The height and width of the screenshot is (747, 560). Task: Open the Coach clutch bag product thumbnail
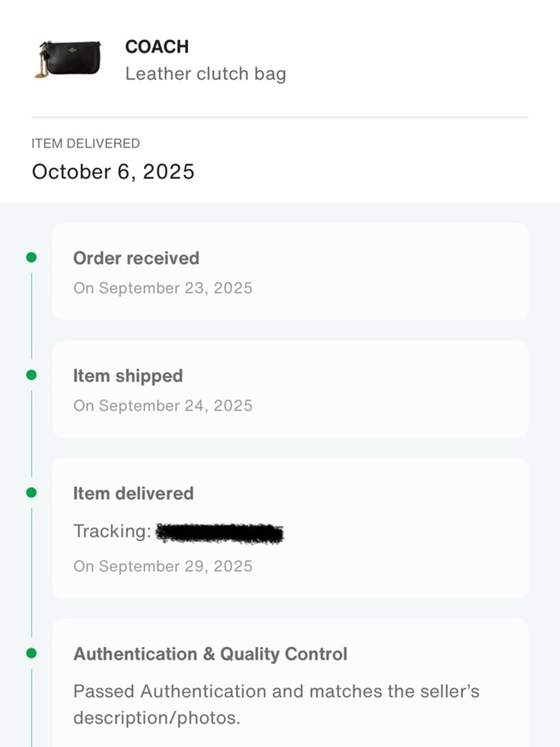coord(69,59)
